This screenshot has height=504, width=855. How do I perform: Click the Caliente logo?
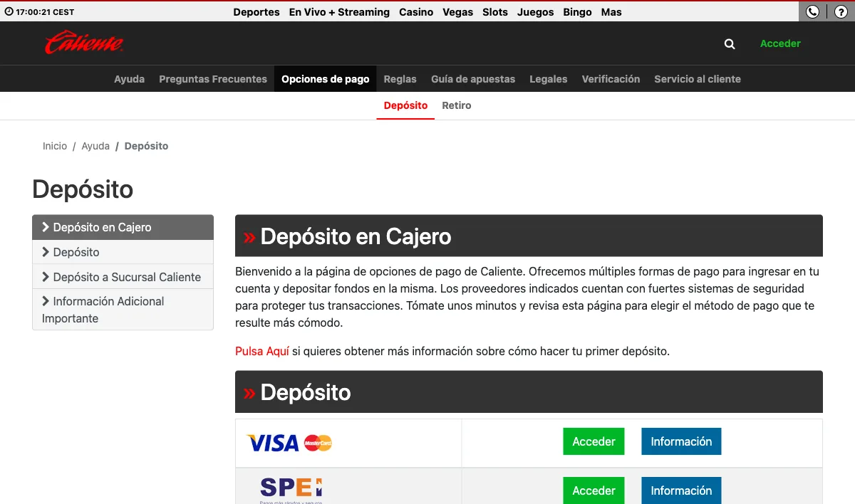(84, 43)
